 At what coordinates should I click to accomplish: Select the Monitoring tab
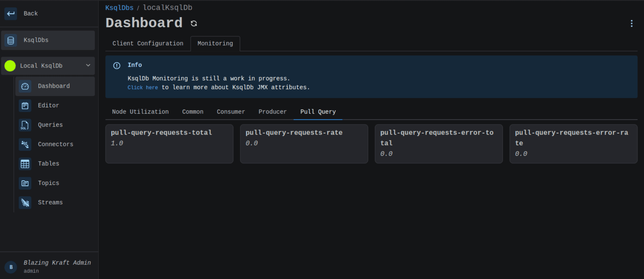coord(215,44)
